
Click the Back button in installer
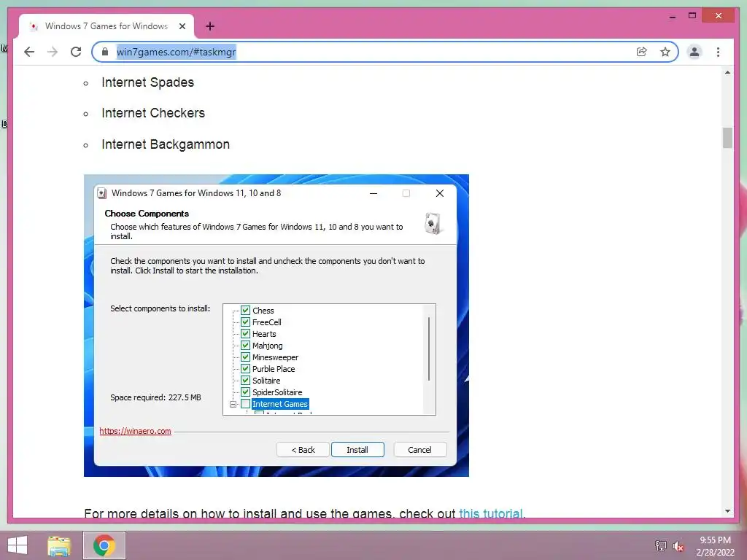303,449
